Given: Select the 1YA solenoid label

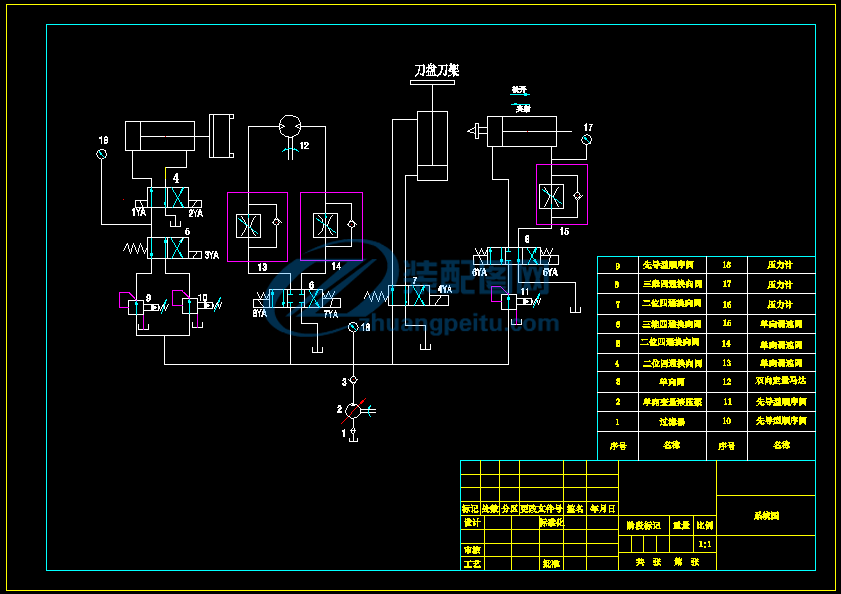Looking at the screenshot, I should pos(139,212).
